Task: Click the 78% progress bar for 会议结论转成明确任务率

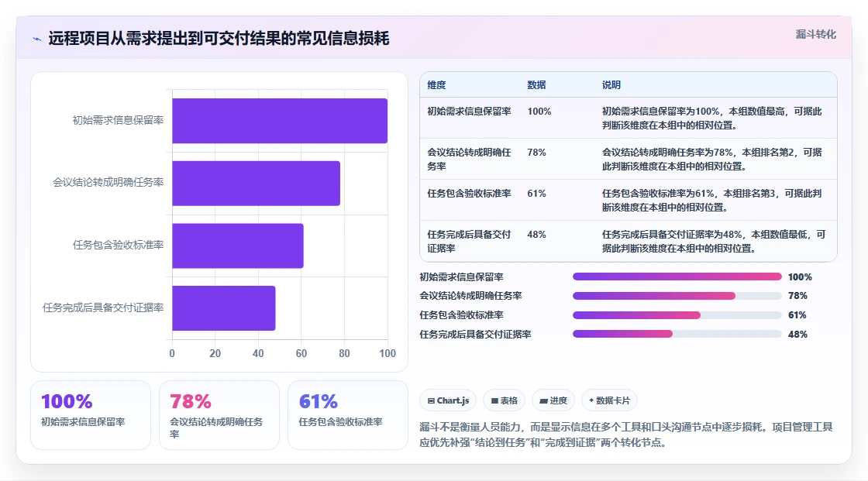Action: 677,296
